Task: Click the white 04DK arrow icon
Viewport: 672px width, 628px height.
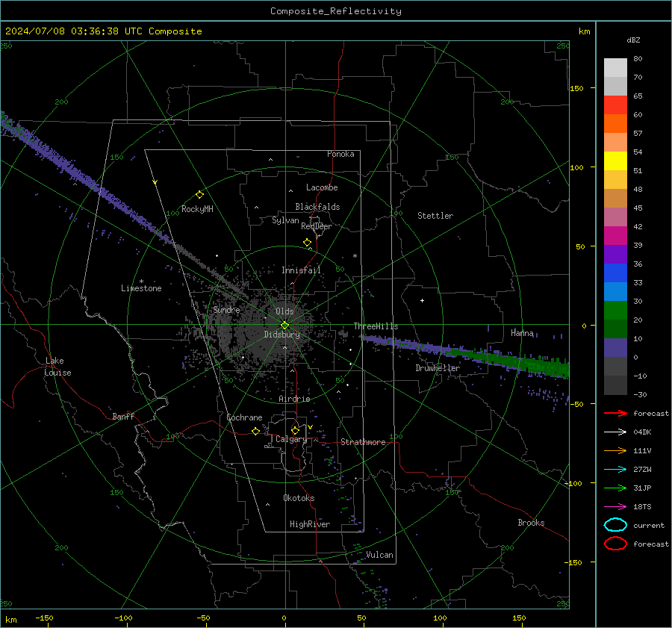Action: [615, 432]
